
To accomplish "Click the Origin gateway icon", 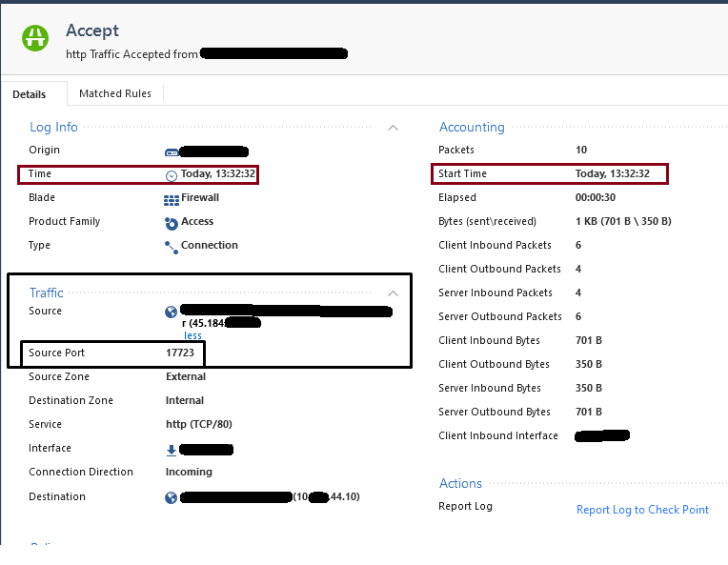I will [x=172, y=151].
